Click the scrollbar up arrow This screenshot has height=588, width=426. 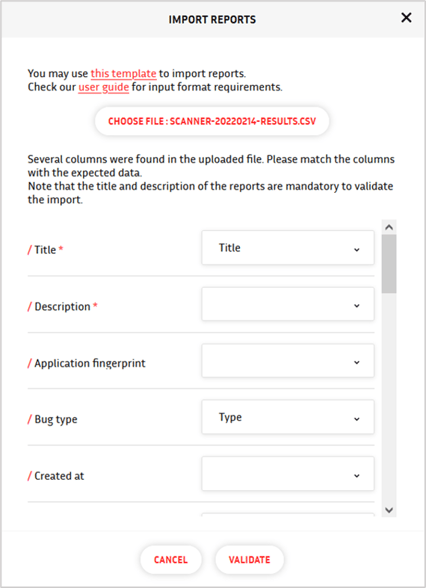point(389,227)
